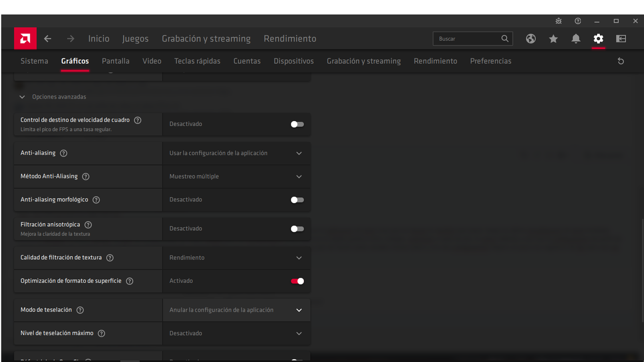The height and width of the screenshot is (362, 644).
Task: Switch to the Dispositivos tab
Action: pos(294,61)
